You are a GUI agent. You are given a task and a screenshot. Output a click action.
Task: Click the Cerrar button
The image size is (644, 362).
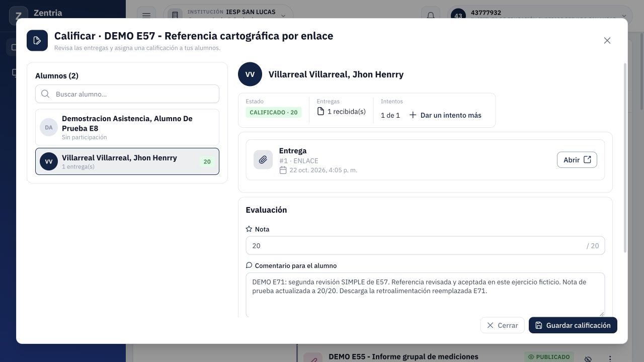502,325
